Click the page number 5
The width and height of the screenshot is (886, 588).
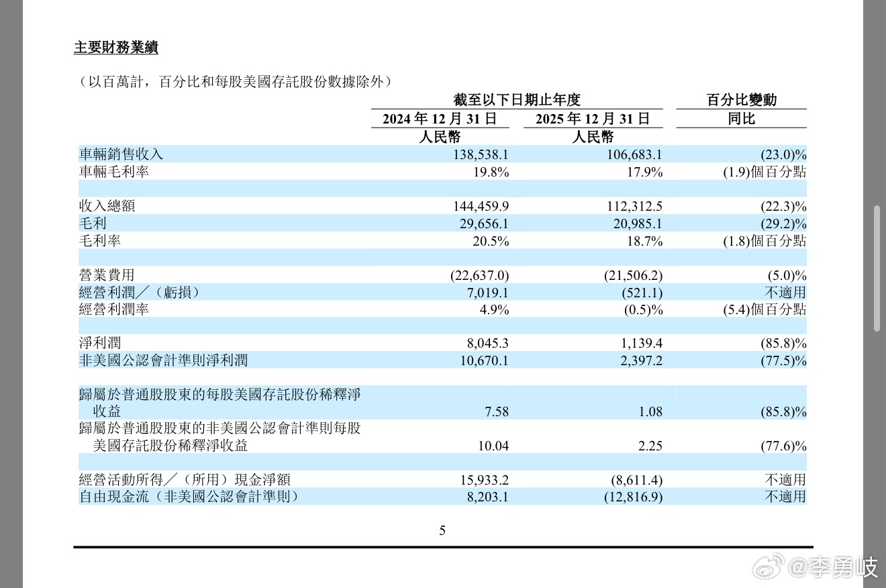pos(442,531)
